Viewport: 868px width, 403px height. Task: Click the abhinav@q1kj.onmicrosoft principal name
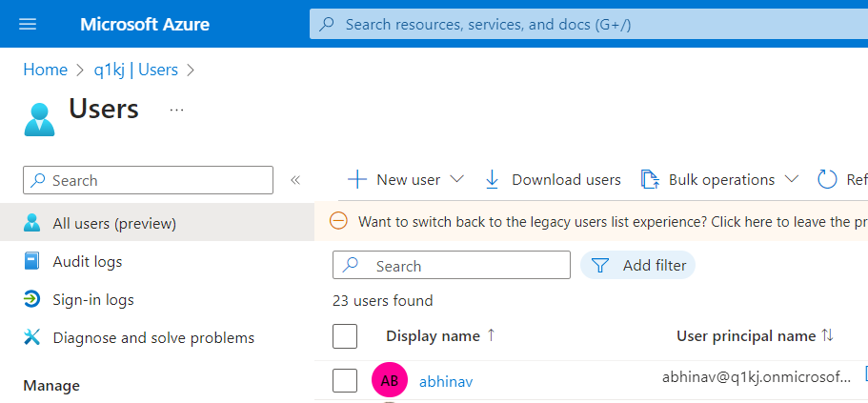click(757, 377)
